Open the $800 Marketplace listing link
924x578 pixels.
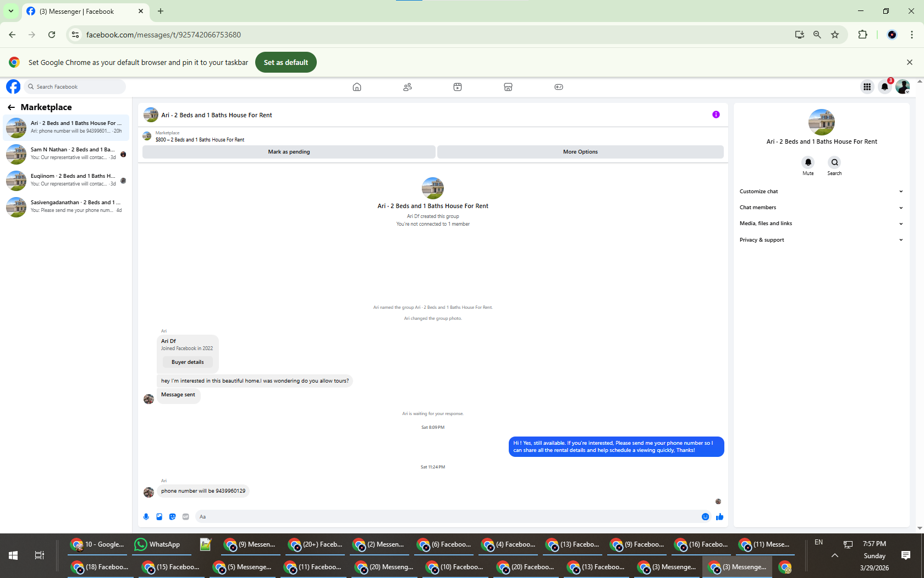pos(200,140)
